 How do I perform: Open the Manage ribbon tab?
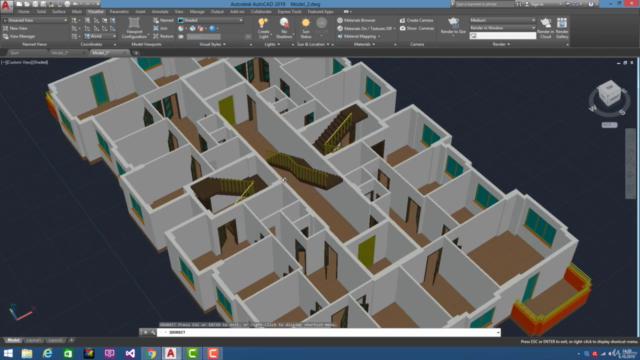[x=197, y=12]
